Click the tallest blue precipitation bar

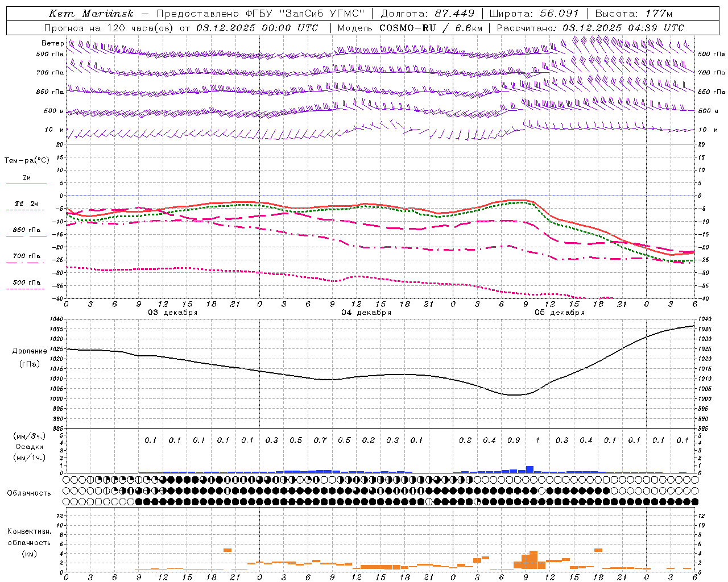530,469
